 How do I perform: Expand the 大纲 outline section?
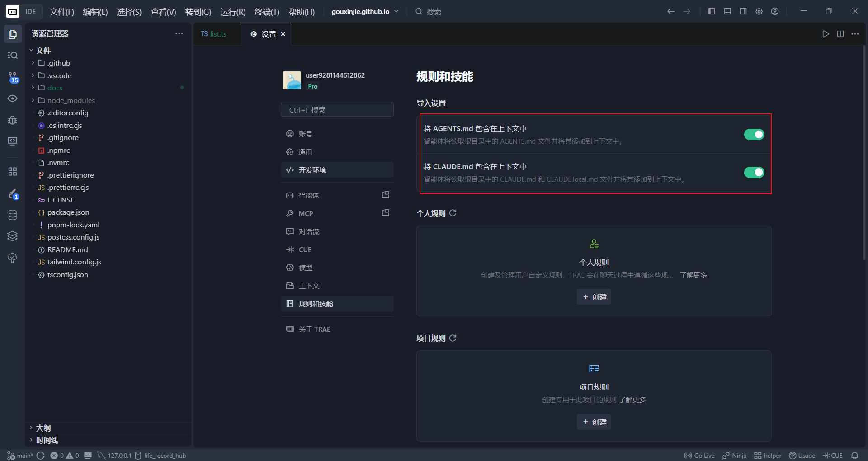coord(43,428)
